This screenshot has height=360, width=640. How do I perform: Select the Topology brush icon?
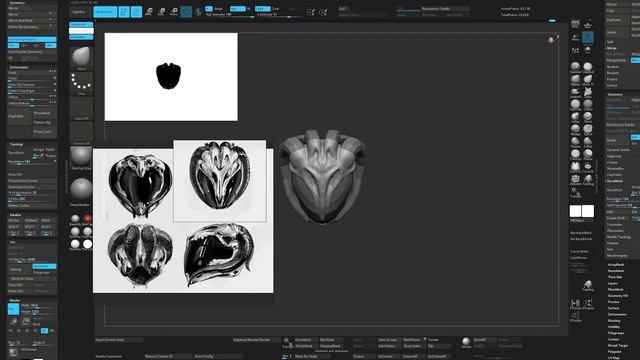click(588, 180)
